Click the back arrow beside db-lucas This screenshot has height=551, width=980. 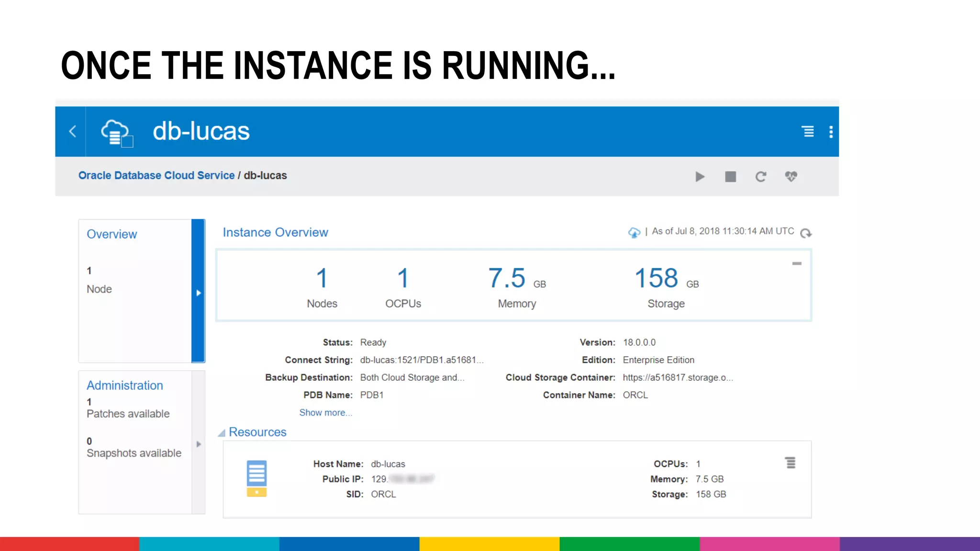point(73,132)
